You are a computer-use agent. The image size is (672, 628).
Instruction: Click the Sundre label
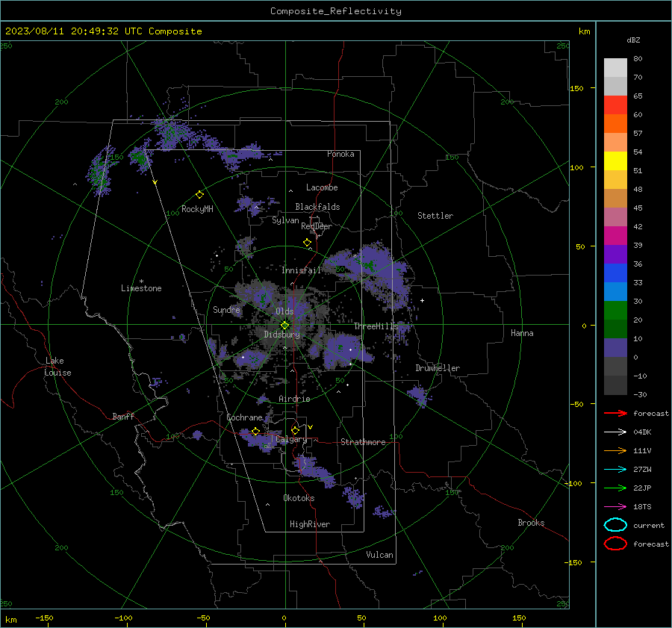tap(226, 310)
